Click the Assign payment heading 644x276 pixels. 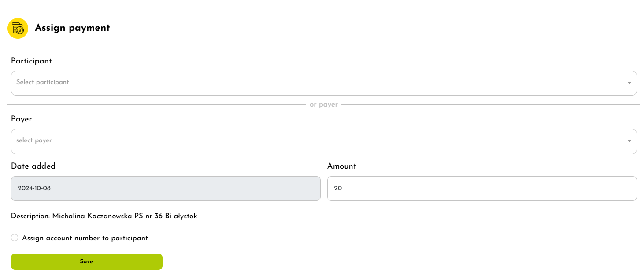72,28
